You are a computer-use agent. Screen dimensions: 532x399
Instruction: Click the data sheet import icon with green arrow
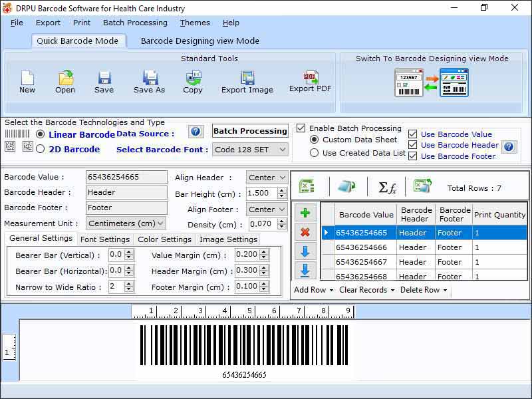346,186
